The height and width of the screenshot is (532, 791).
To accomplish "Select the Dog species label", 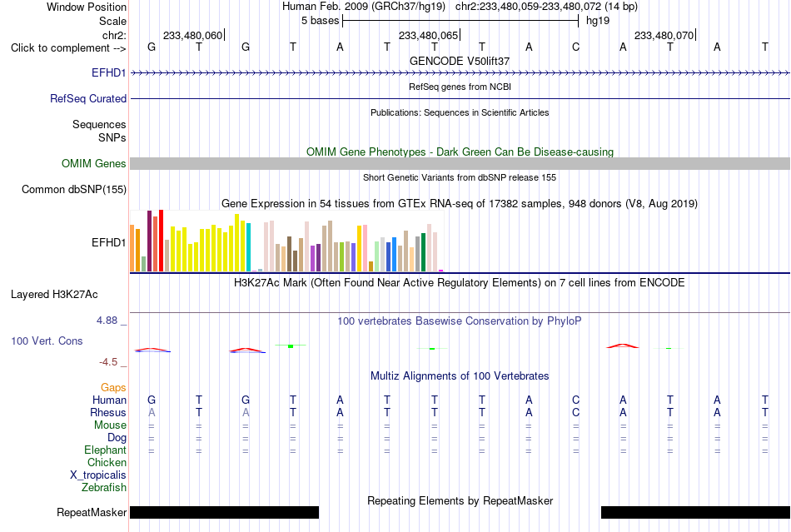I will [x=117, y=438].
